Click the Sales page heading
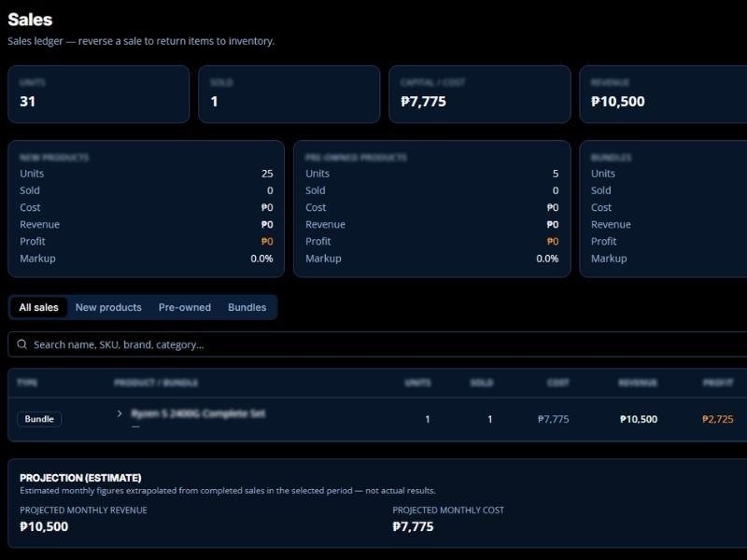This screenshot has height=560, width=747. (x=30, y=20)
